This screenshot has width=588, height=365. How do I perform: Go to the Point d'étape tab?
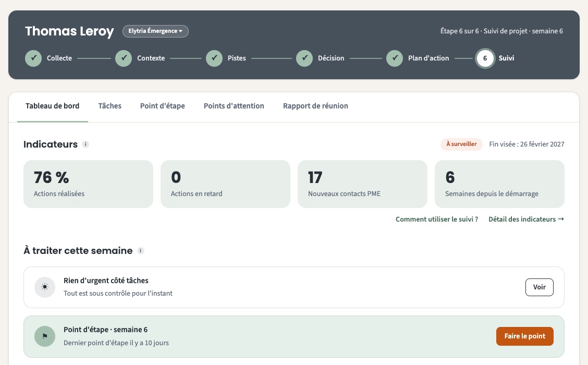pyautogui.click(x=162, y=106)
